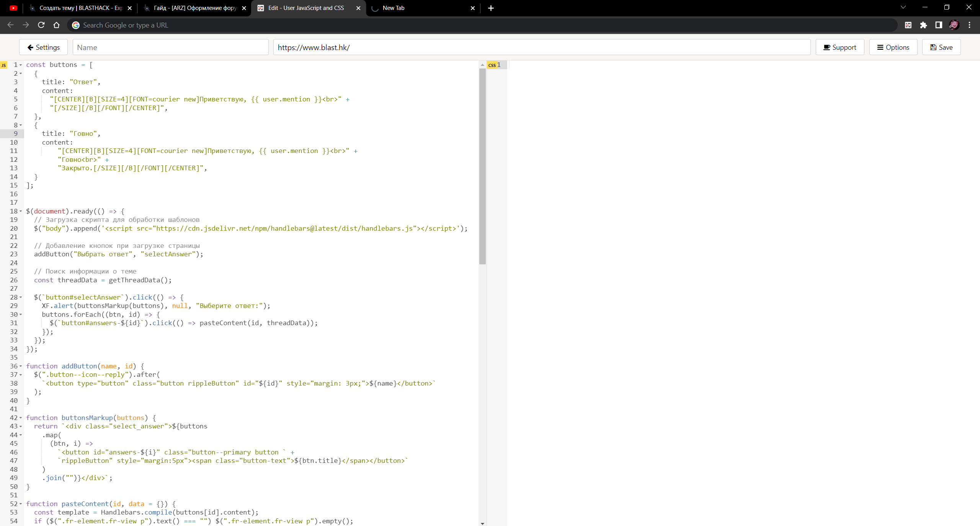Screen dimensions: 980x526
Task: Close the Гайд [ARZ] tab
Action: (244, 8)
